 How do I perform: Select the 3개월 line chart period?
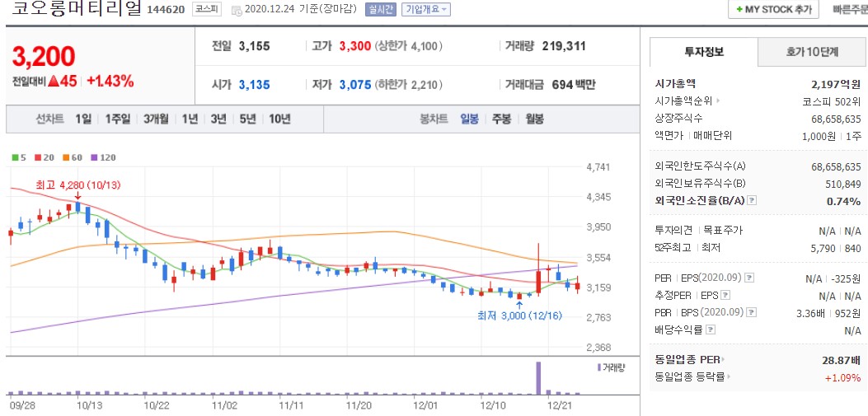click(x=156, y=119)
